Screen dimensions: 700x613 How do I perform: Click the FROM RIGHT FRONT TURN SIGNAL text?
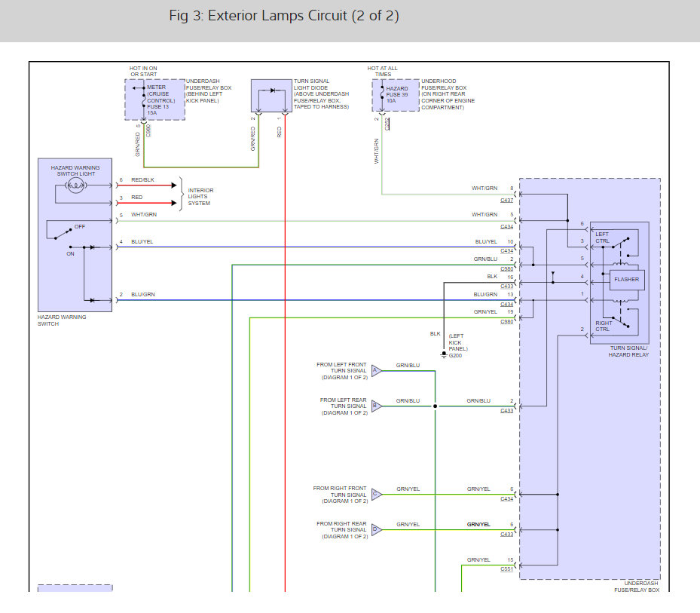[x=340, y=495]
